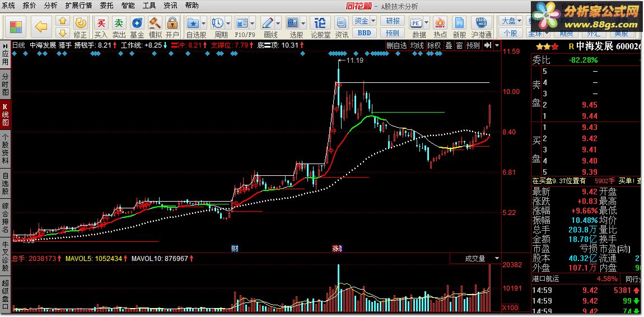644x317 pixels.
Task: Expand the 自选股 dropdown arrow
Action: [203, 23]
